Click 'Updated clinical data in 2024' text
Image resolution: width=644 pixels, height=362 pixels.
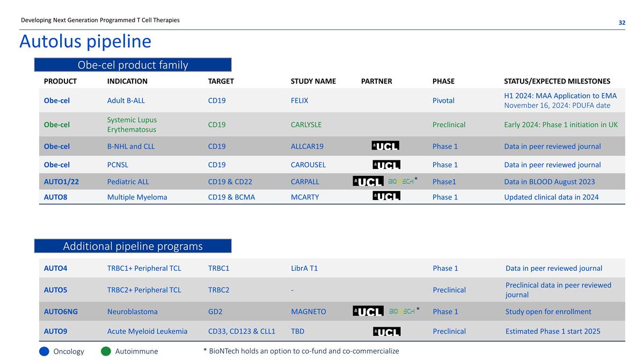tap(551, 197)
